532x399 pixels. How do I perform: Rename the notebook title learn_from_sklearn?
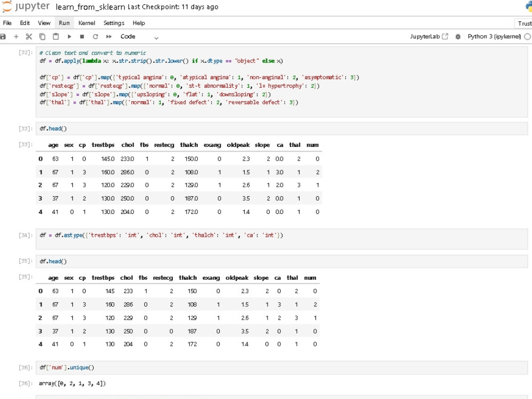pos(90,7)
